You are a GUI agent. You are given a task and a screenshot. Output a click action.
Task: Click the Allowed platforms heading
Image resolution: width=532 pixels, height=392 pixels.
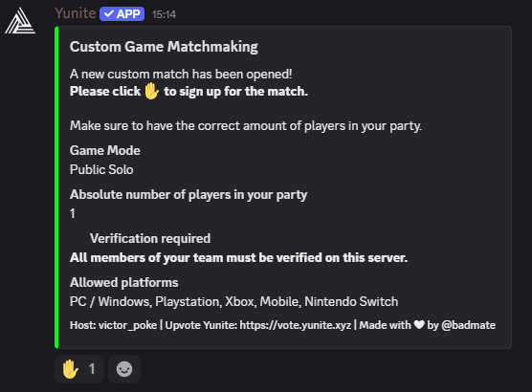123,282
